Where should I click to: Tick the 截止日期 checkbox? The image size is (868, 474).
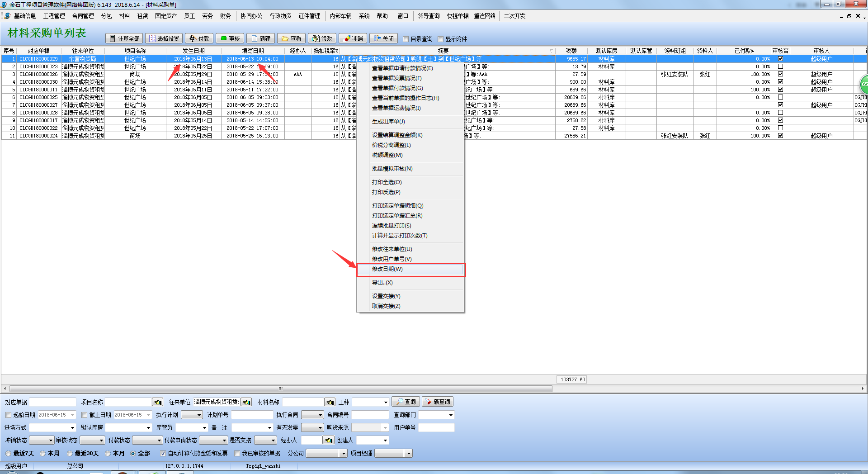(84, 415)
